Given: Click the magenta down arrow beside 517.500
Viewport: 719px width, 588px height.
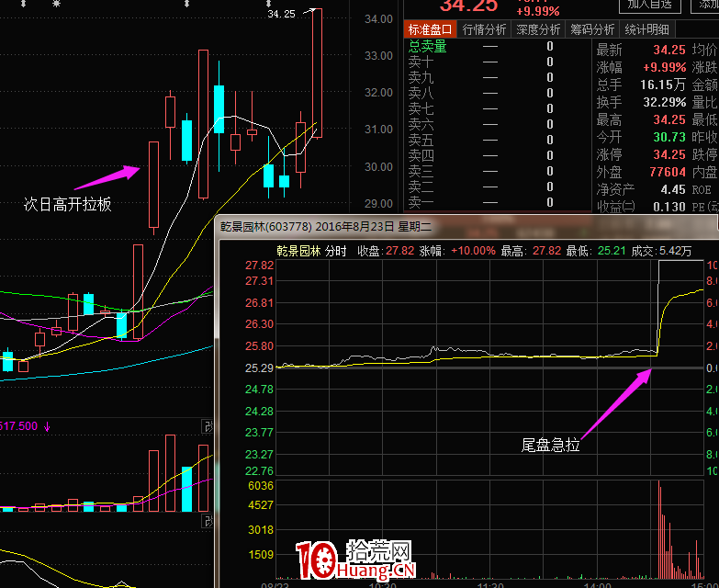Looking at the screenshot, I should coord(47,426).
